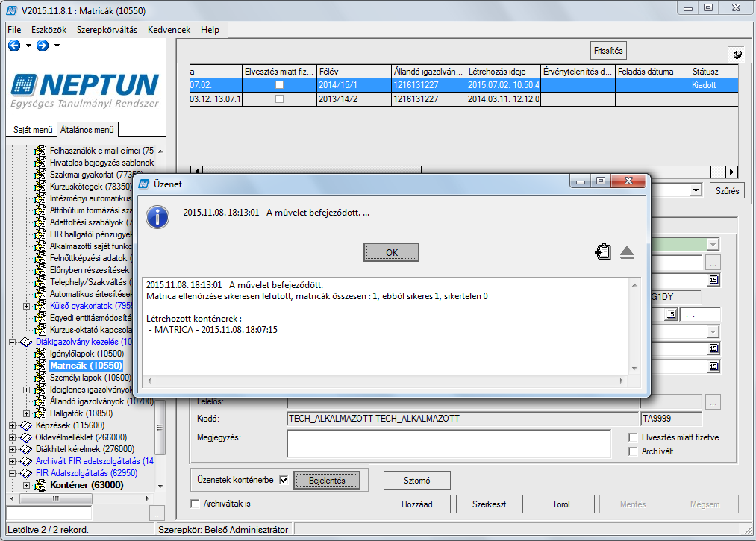Toggle the Üzenetek konténerbe checkbox
The height and width of the screenshot is (541, 756).
284,480
